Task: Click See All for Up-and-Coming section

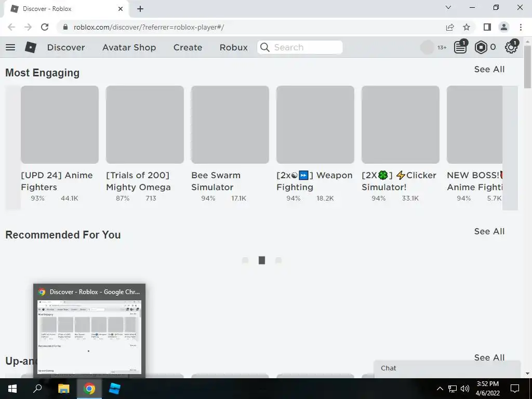Action: tap(489, 357)
